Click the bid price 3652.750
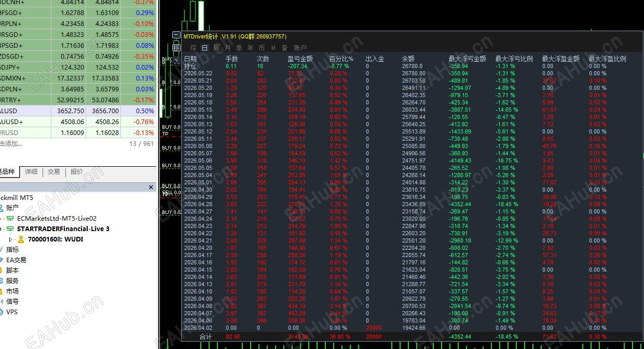This screenshot has height=349, width=644. [71, 111]
